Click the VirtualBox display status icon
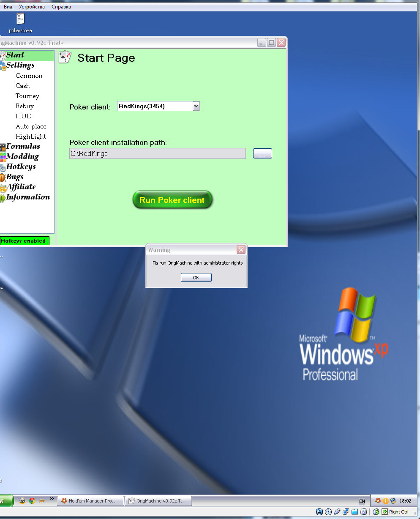 pyautogui.click(x=363, y=512)
